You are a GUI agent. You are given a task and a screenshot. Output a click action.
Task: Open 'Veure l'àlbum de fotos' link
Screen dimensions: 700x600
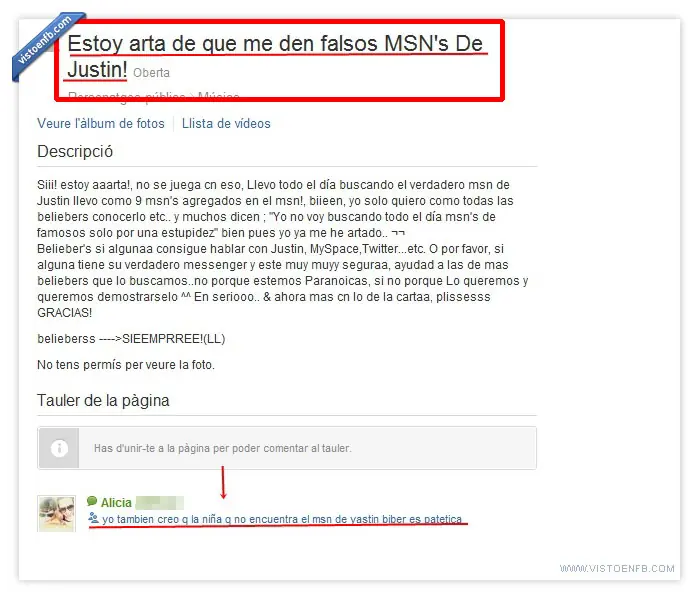101,124
